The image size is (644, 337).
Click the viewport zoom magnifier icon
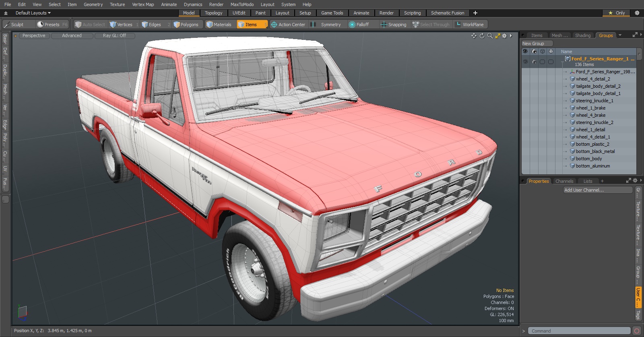[490, 36]
